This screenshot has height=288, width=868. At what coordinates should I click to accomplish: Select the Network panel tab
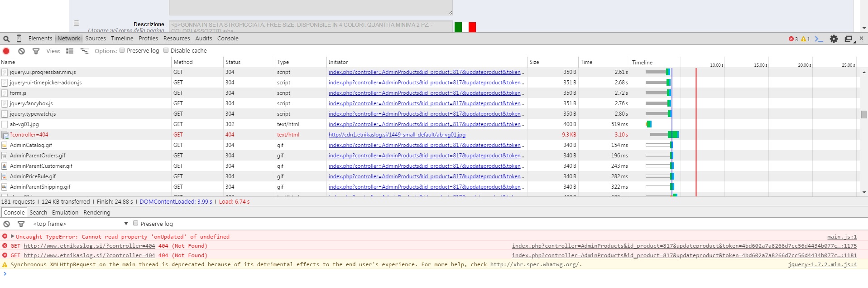[68, 39]
